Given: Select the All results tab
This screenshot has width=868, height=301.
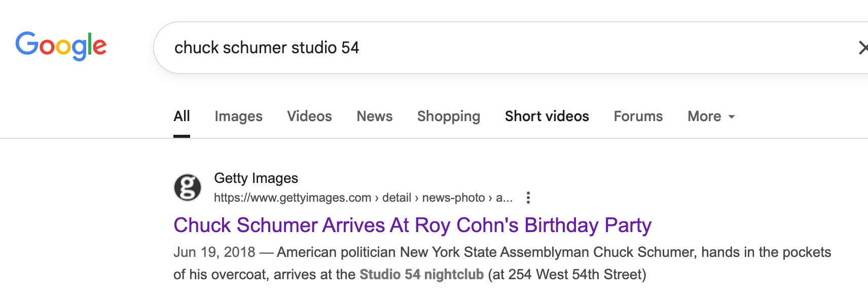Looking at the screenshot, I should coord(182,117).
